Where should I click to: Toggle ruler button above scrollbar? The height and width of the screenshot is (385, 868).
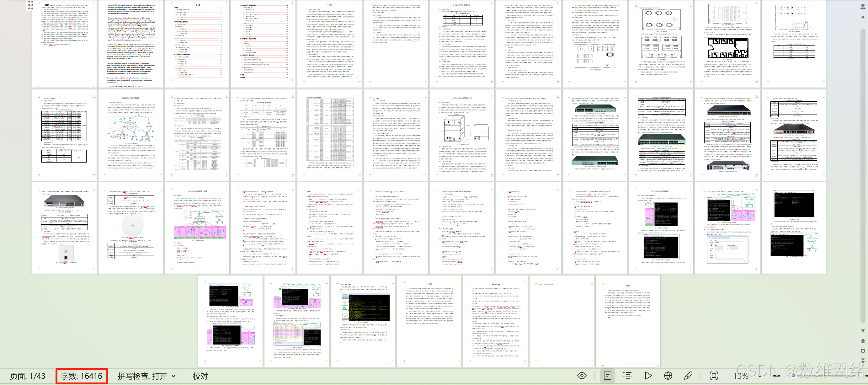pyautogui.click(x=863, y=7)
